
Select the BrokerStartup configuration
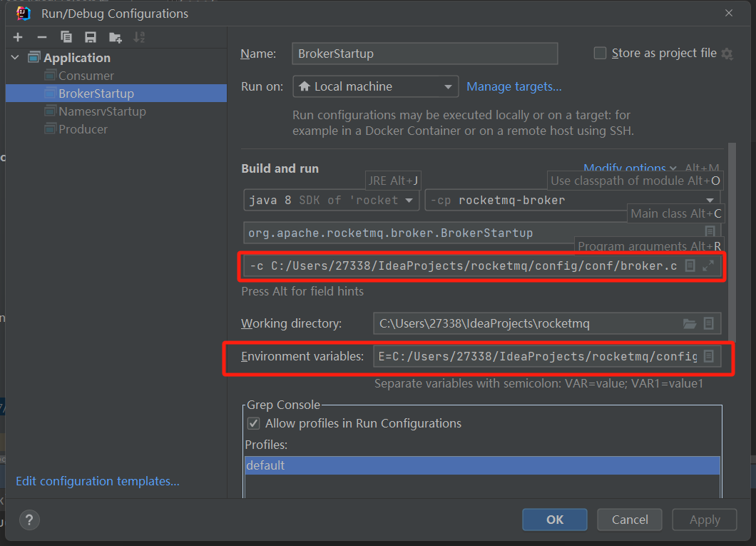[116, 93]
